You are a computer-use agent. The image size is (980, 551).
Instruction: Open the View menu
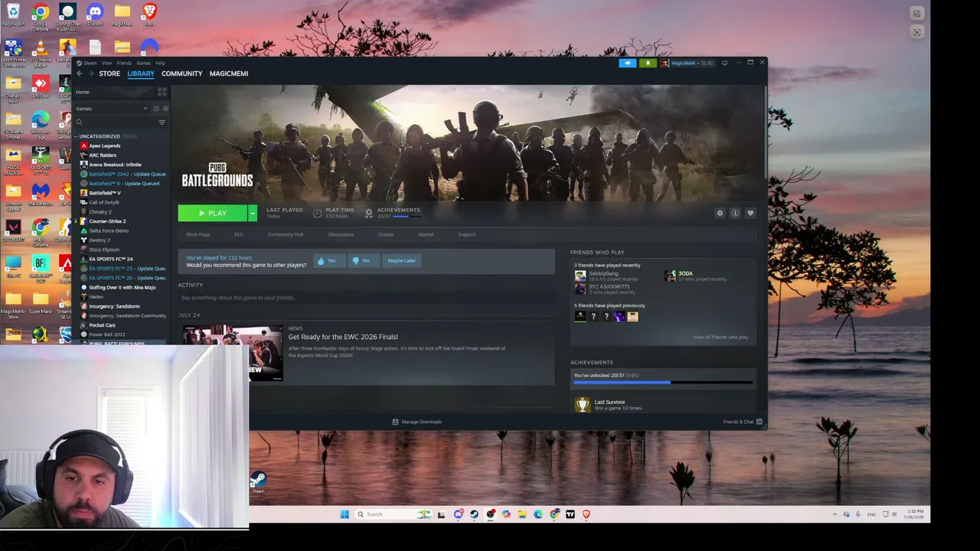pyautogui.click(x=107, y=63)
